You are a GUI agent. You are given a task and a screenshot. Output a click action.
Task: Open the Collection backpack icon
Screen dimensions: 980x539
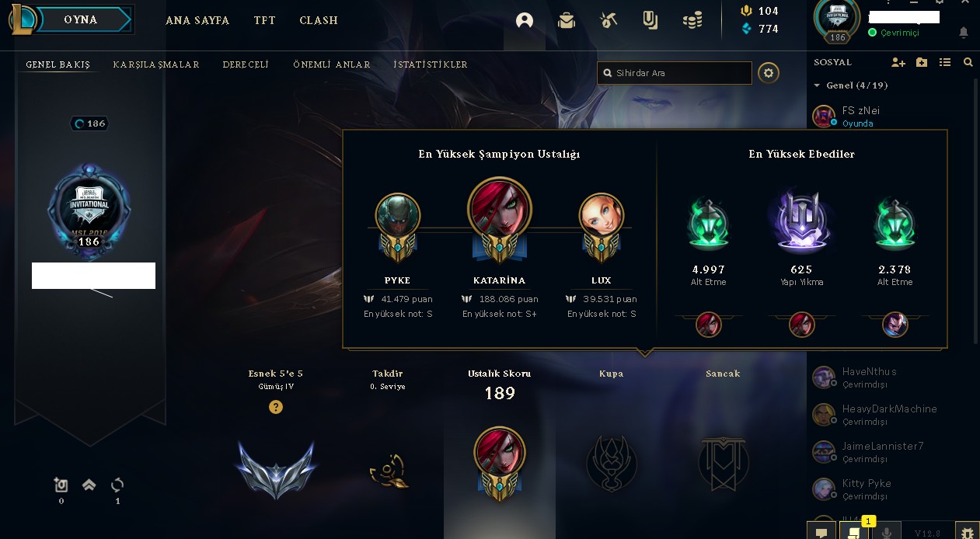point(567,21)
